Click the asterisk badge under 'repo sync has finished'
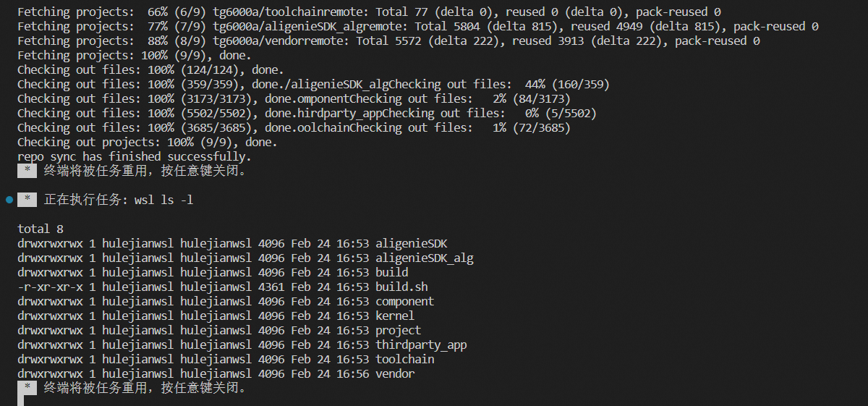The height and width of the screenshot is (406, 868). (27, 171)
